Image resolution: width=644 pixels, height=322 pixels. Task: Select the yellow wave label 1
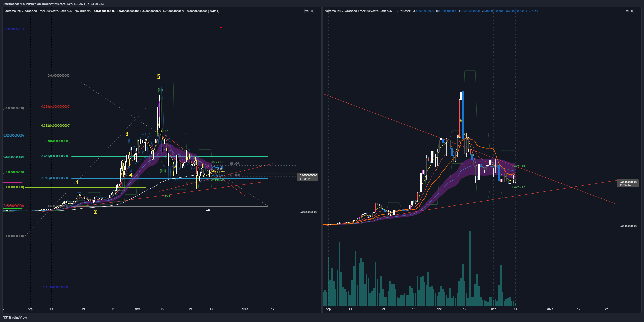point(77,182)
